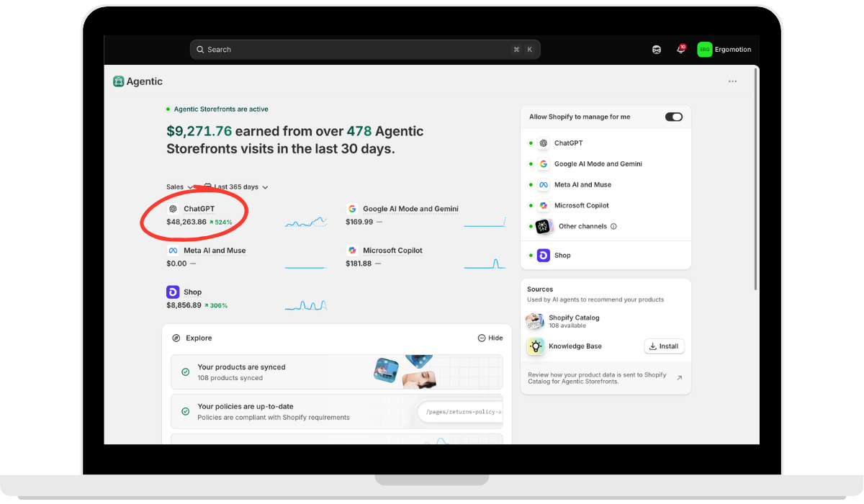Image resolution: width=864 pixels, height=504 pixels.
Task: Open the Your policies are up-to-date card
Action: point(337,411)
